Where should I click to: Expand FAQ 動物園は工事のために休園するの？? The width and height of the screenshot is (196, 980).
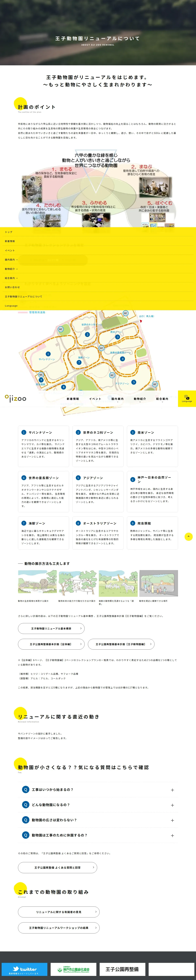(x=98, y=835)
